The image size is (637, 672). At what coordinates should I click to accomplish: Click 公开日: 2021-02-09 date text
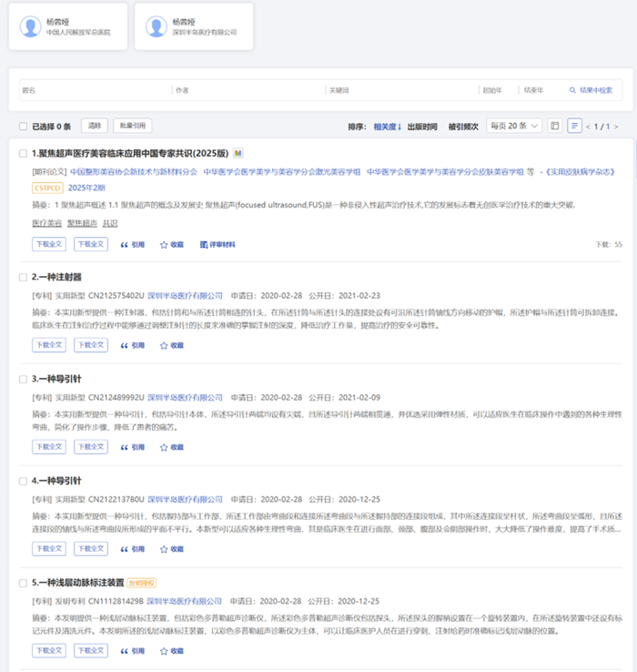click(x=344, y=398)
